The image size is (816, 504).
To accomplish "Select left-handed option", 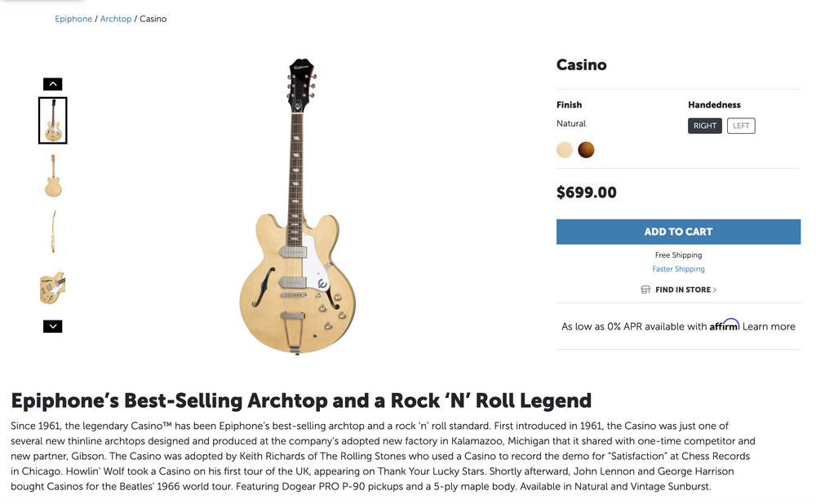I will [x=741, y=126].
